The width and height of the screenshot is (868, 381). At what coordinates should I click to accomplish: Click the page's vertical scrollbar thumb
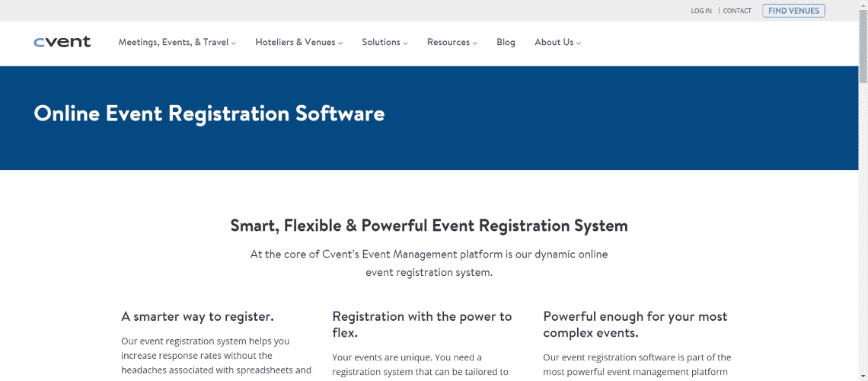pos(863,47)
